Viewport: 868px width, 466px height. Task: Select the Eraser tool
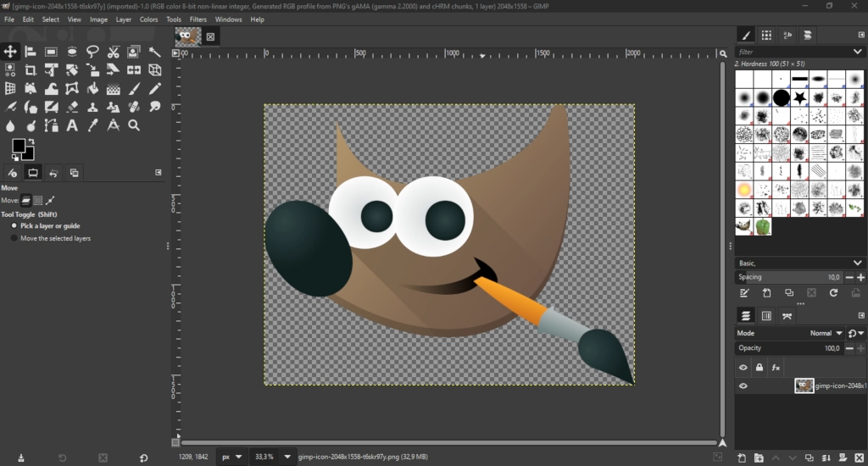point(72,107)
